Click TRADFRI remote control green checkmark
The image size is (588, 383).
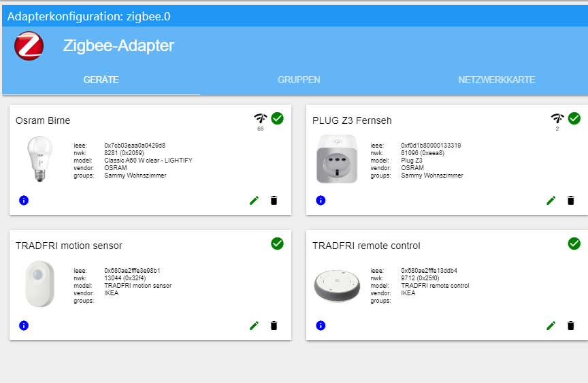pyautogui.click(x=574, y=244)
